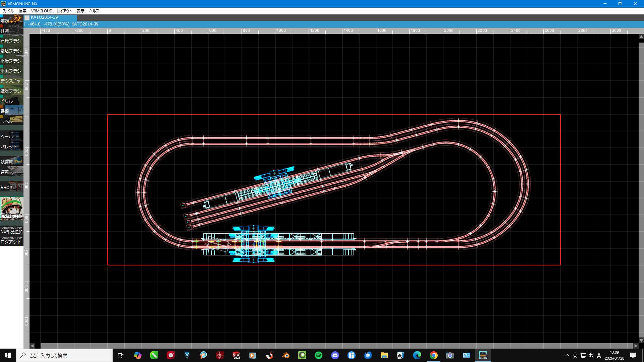This screenshot has height=362, width=644.
Task: Click the ログアウト logout button
Action: coord(12,240)
